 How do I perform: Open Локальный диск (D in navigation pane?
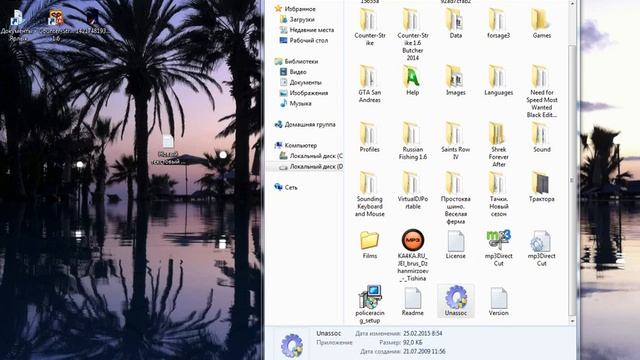click(316, 167)
